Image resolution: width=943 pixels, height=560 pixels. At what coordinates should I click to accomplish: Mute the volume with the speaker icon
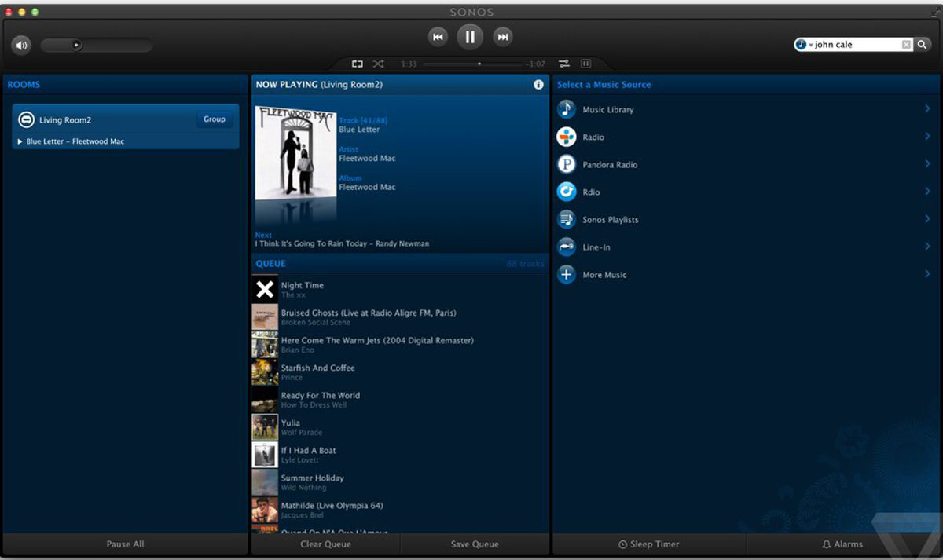21,46
